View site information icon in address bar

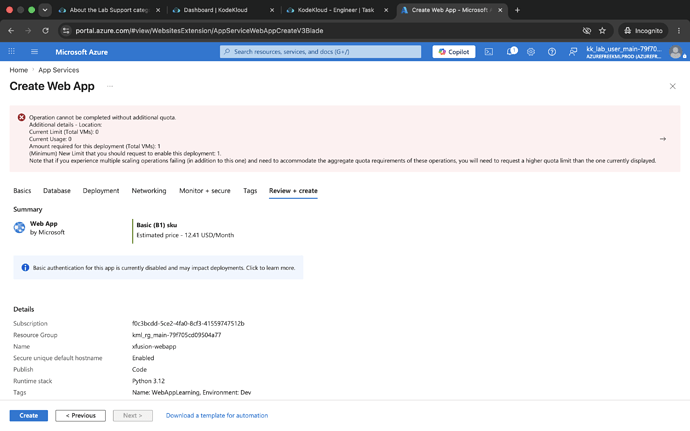pos(66,30)
